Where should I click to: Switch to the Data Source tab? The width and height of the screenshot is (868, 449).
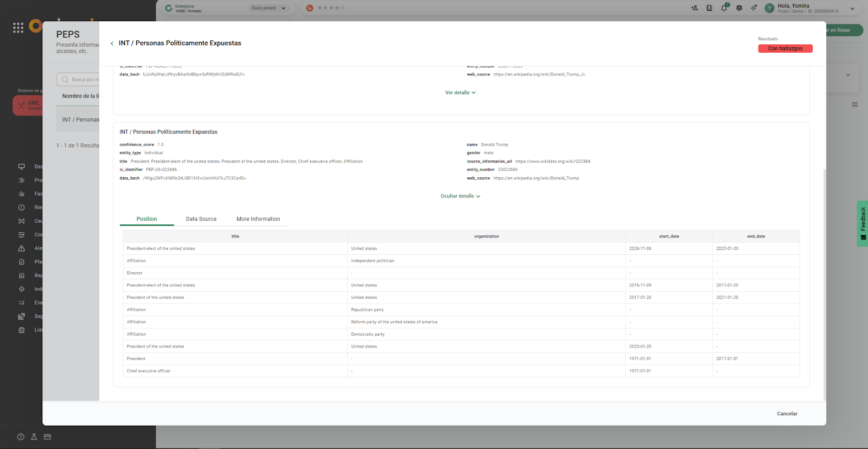(x=201, y=219)
